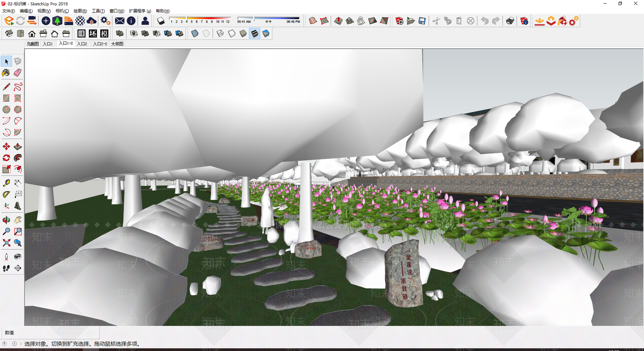This screenshot has height=351, width=644.
Task: Click the green tree plugin icon
Action: [x=57, y=21]
